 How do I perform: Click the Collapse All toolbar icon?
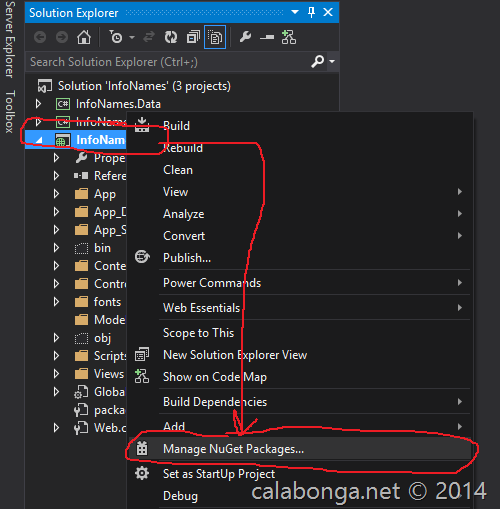(x=193, y=37)
